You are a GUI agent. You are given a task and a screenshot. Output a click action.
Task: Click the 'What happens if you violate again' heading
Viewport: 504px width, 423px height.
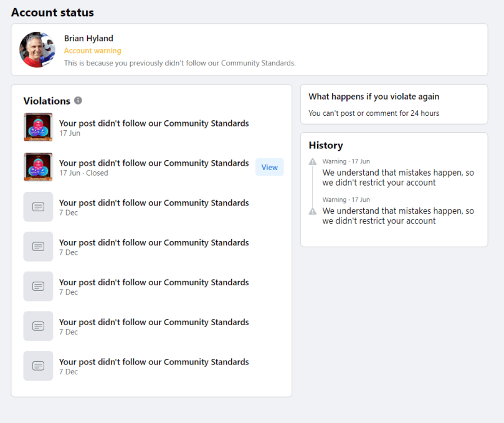tap(374, 97)
